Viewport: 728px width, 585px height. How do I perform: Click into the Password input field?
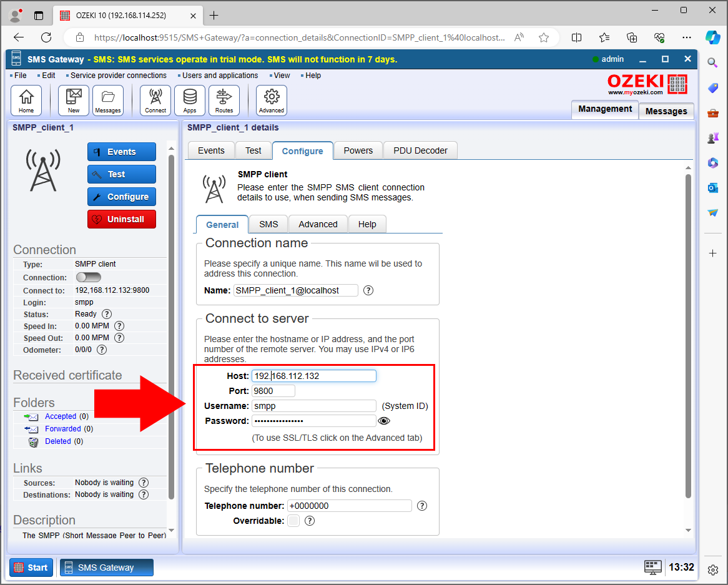[314, 421]
